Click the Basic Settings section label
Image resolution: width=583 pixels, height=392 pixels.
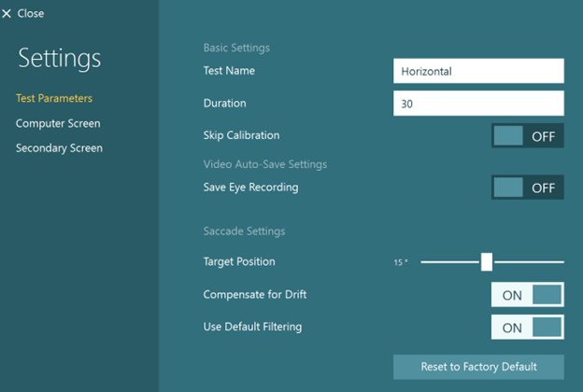[x=236, y=48]
